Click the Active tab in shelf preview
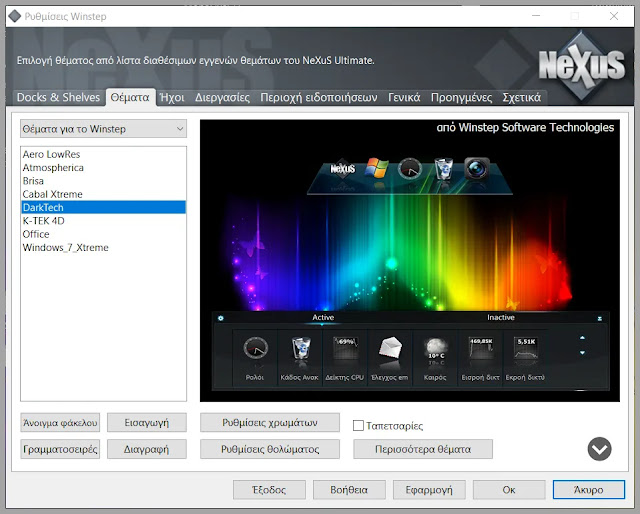Viewport: 640px width, 514px height. point(323,318)
